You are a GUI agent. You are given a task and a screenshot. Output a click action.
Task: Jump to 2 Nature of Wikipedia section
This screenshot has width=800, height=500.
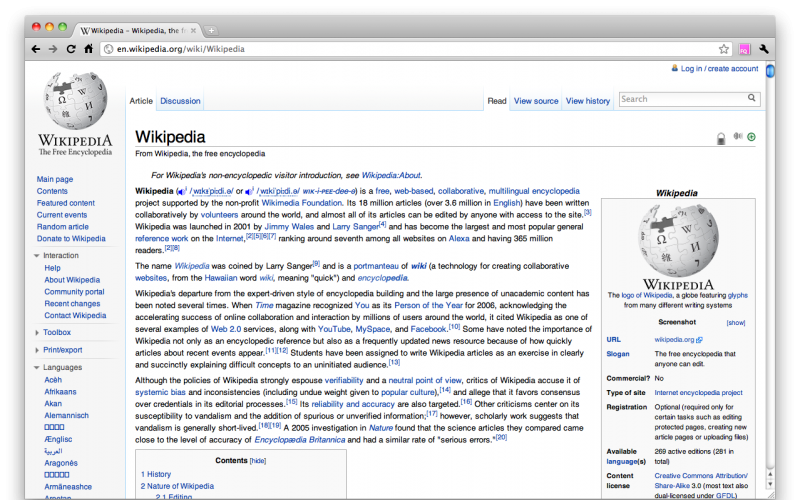click(x=177, y=486)
